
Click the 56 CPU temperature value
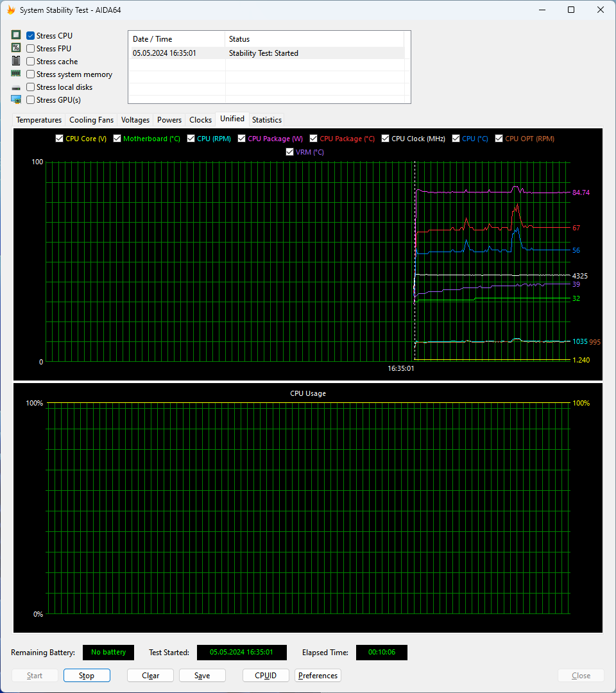click(576, 250)
